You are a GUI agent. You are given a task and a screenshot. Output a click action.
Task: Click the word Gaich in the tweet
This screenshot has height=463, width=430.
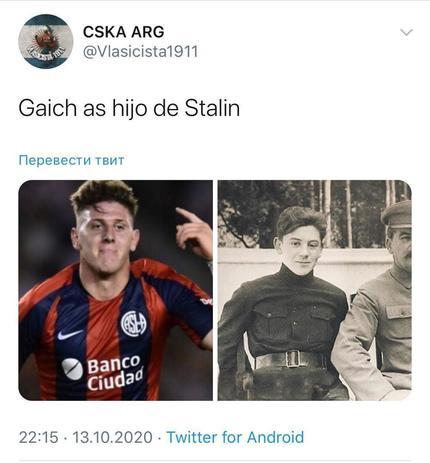coord(48,109)
